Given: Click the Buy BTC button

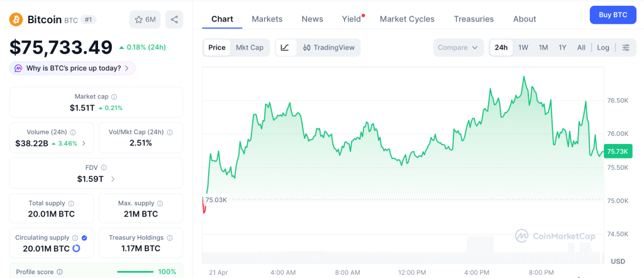Looking at the screenshot, I should tap(613, 14).
